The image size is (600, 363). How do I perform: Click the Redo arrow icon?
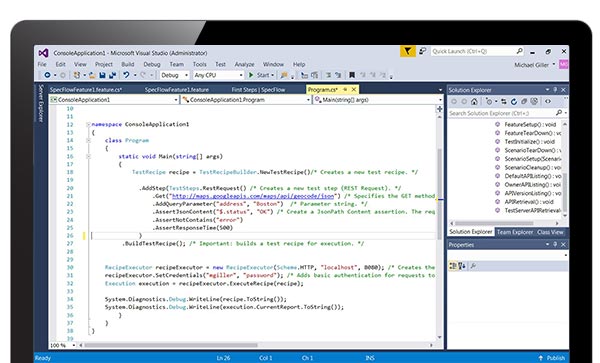click(x=143, y=75)
